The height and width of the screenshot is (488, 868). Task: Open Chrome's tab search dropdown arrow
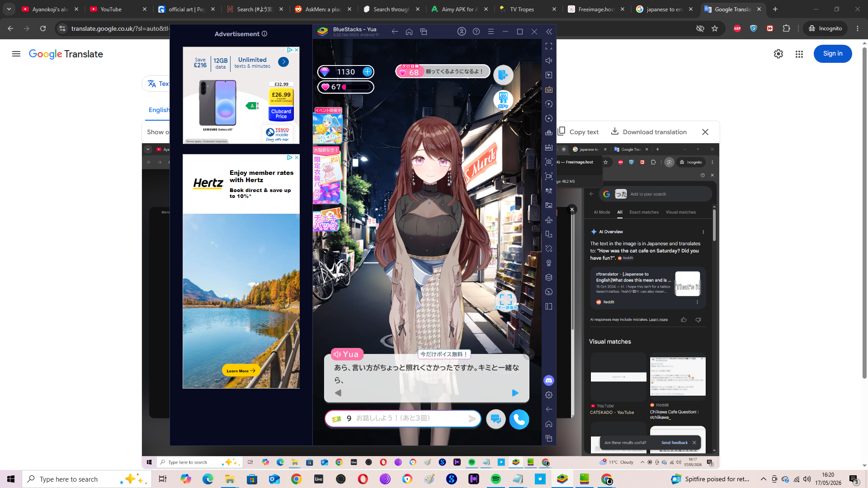click(x=9, y=9)
